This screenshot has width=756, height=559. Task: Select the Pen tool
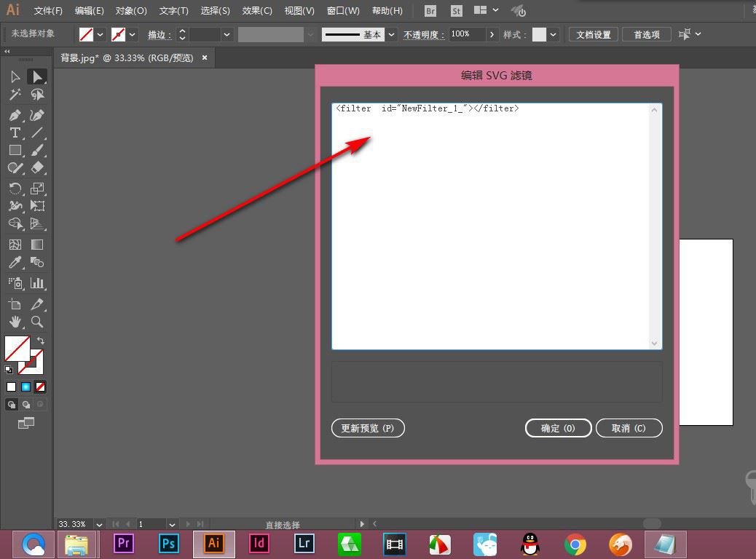(x=15, y=115)
